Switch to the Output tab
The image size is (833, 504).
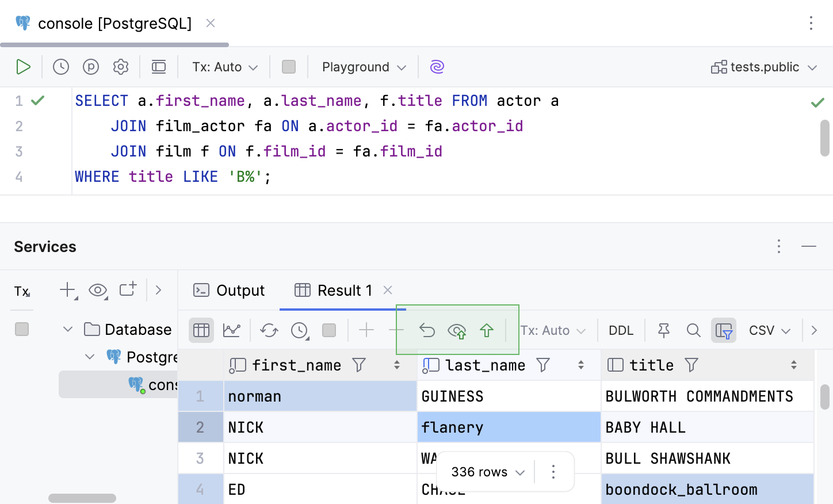(230, 290)
